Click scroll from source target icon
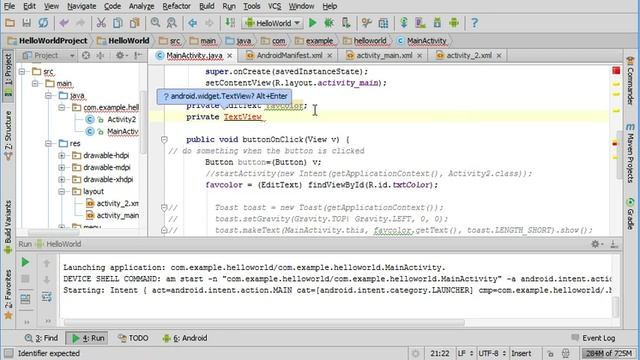 tap(86, 55)
